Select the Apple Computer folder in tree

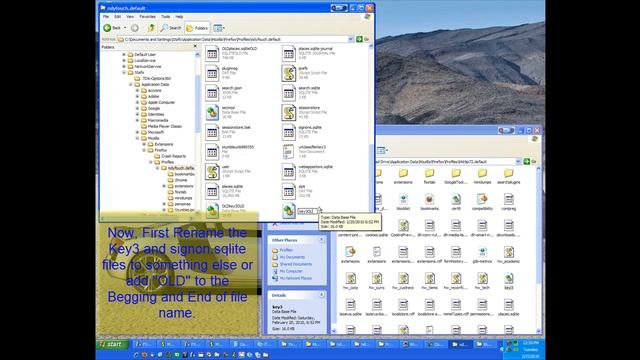pos(161,102)
